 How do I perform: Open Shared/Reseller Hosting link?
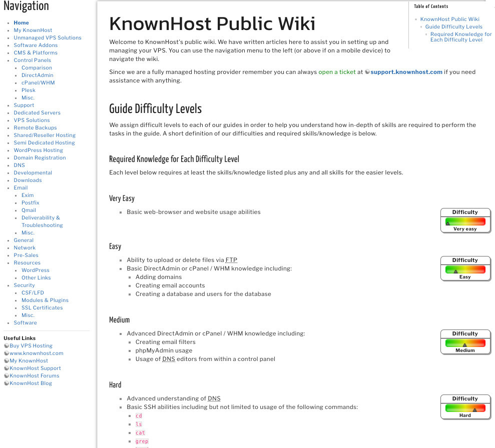[45, 135]
